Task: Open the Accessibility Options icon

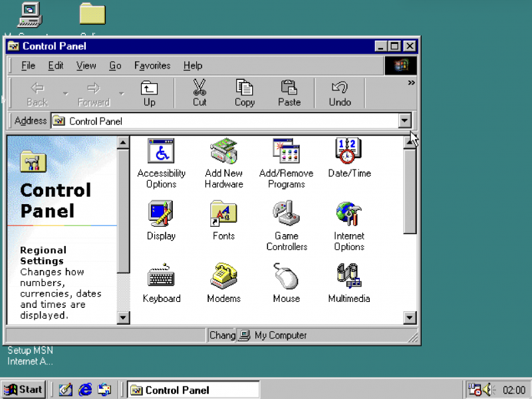Action: click(x=161, y=152)
